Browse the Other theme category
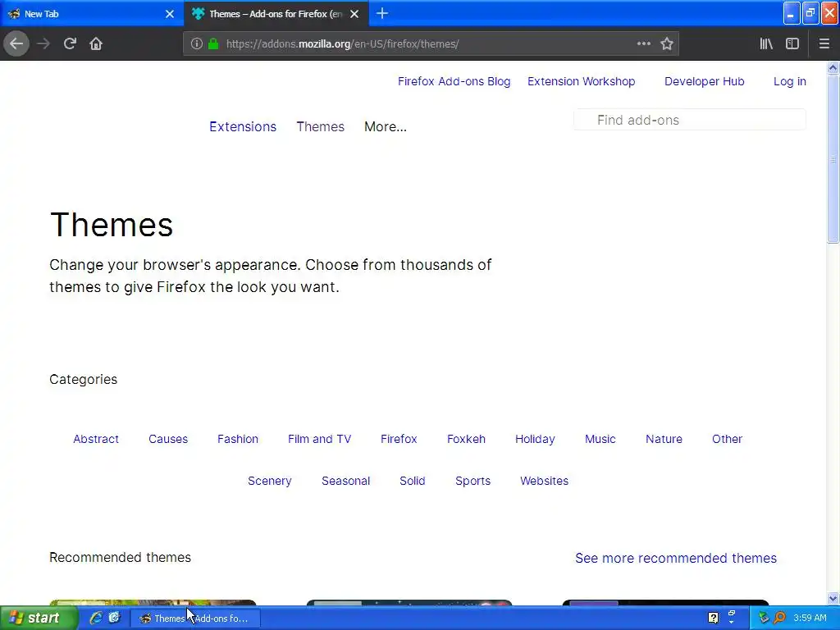The width and height of the screenshot is (840, 630). 727,439
